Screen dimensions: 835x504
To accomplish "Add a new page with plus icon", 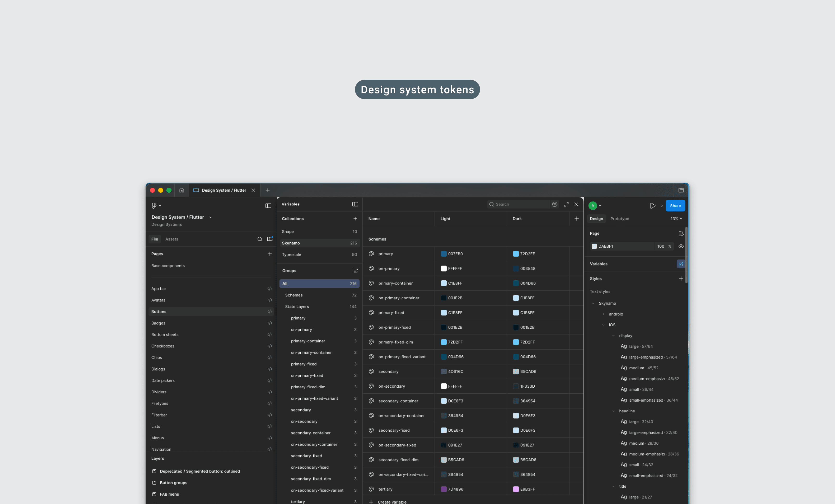I will click(270, 253).
